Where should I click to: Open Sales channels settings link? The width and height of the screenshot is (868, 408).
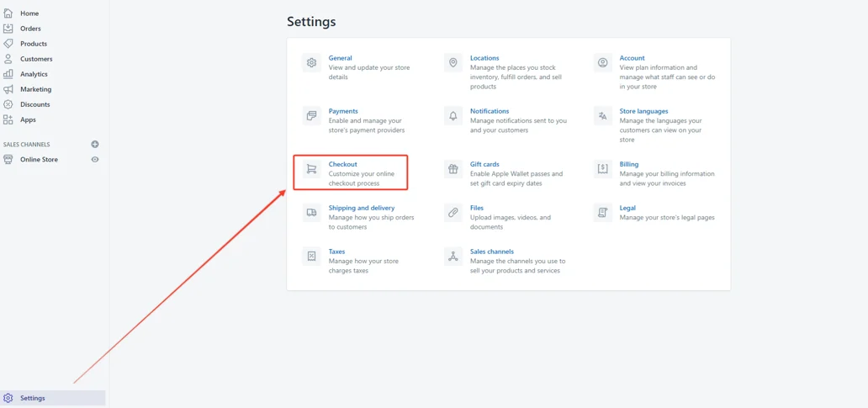click(491, 251)
